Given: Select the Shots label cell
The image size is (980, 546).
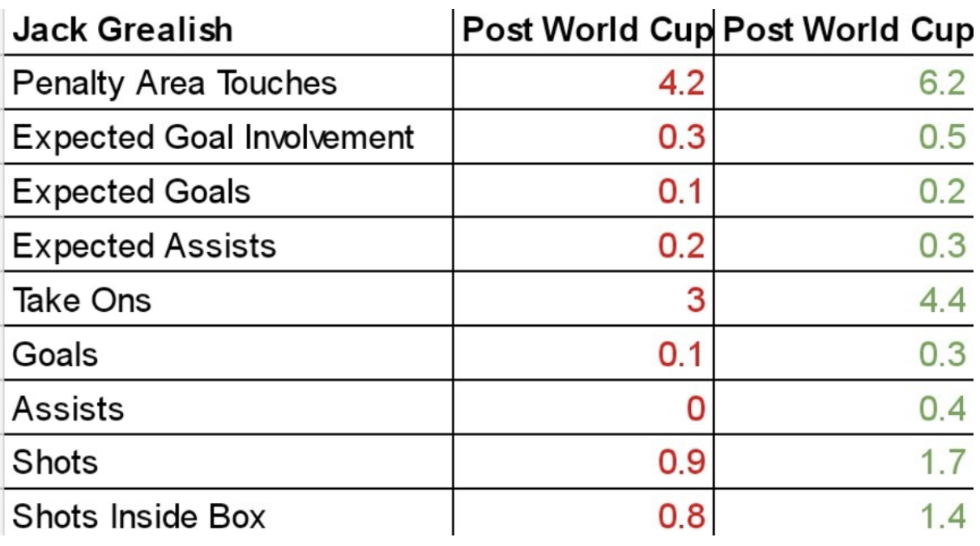Looking at the screenshot, I should click(228, 462).
